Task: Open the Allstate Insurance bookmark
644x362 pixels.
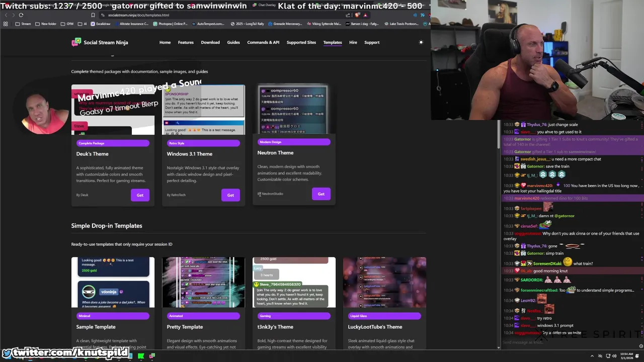Action: click(x=131, y=24)
